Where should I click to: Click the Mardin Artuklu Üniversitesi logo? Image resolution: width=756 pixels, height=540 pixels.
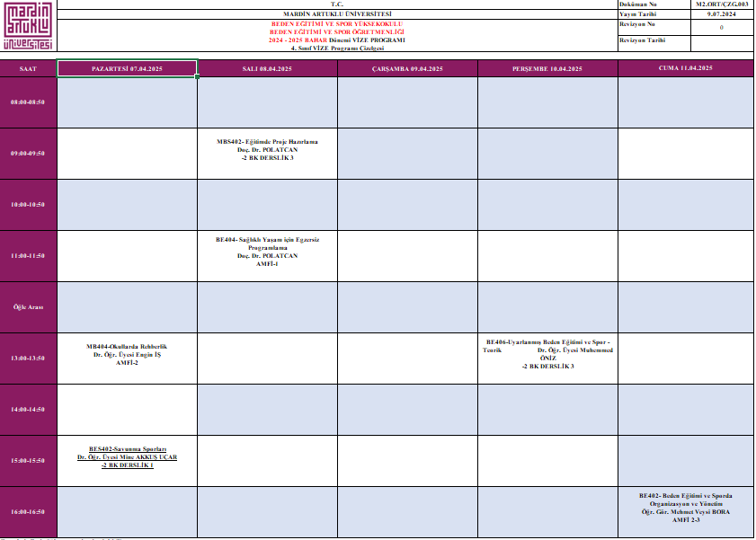[x=28, y=25]
